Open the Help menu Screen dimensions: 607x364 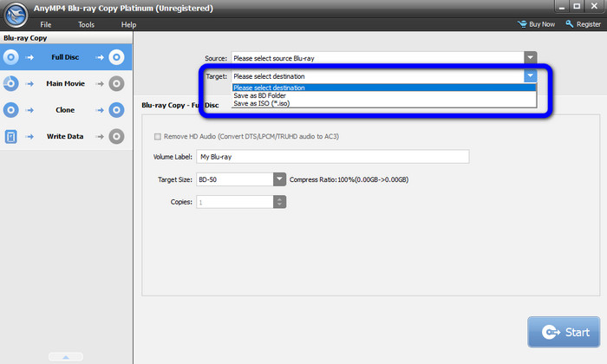pyautogui.click(x=128, y=25)
